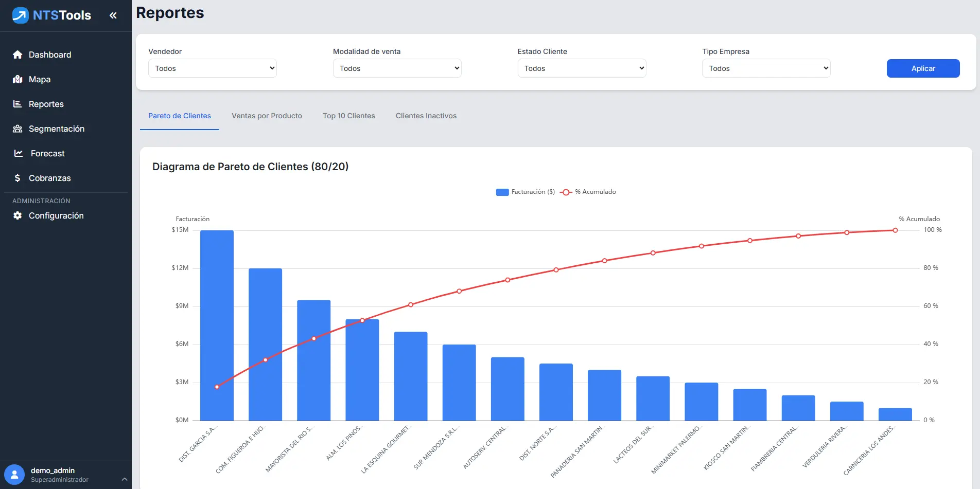Click the Reportes list icon in sidebar
980x489 pixels.
pos(17,104)
